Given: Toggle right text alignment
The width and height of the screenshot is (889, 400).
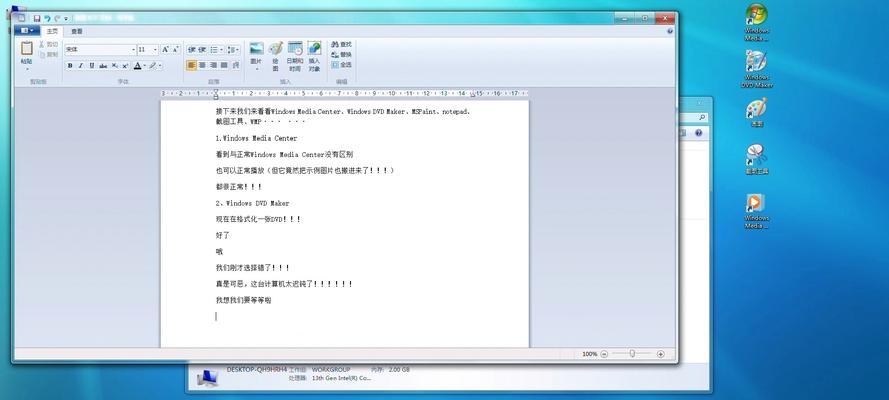Looking at the screenshot, I should (x=213, y=66).
